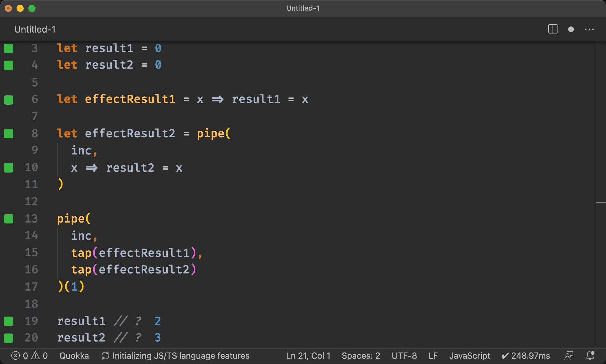Click line number 17 in gutter
This screenshot has height=364, width=606.
[x=31, y=287]
